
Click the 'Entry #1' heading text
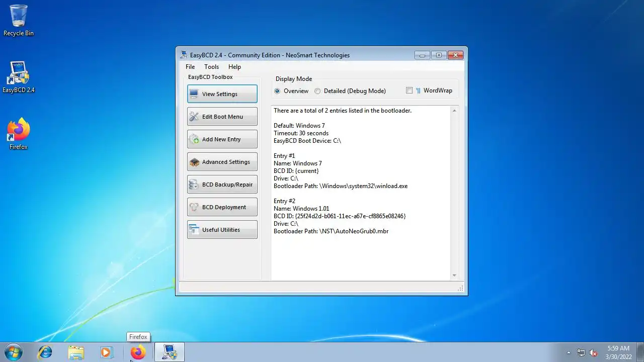point(284,156)
